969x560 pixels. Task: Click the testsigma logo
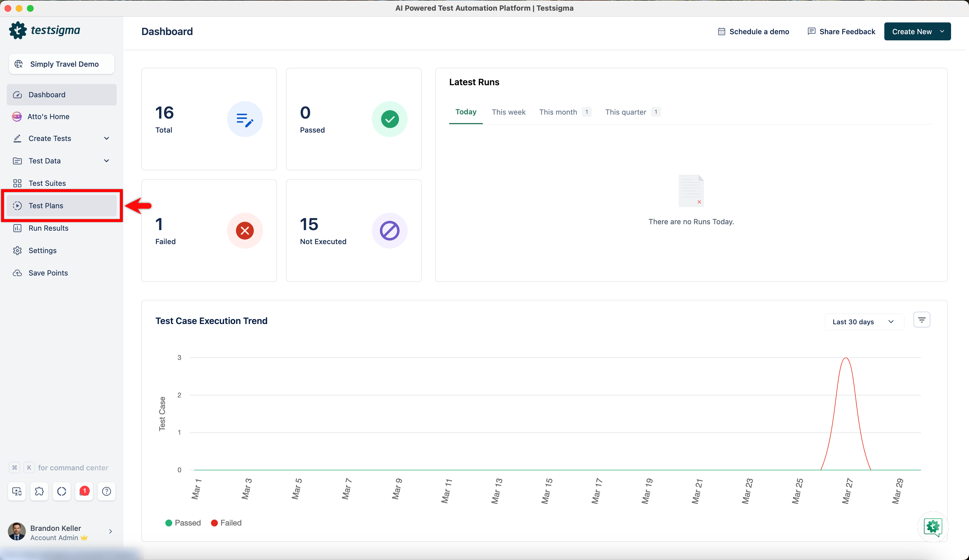[x=45, y=30]
